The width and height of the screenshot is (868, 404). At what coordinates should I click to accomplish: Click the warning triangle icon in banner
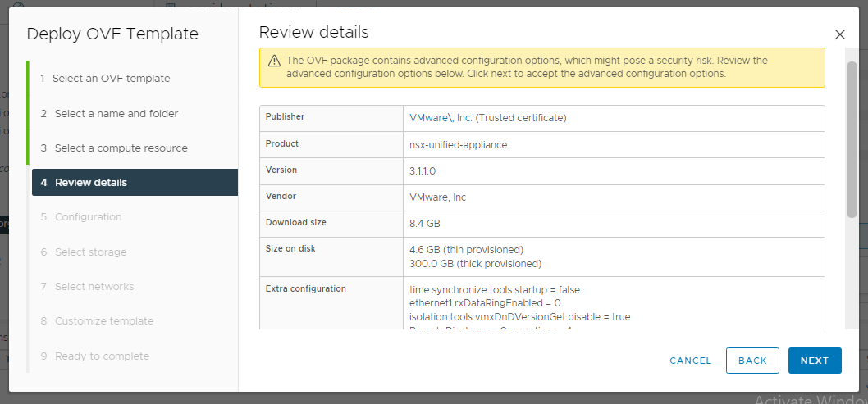click(274, 61)
